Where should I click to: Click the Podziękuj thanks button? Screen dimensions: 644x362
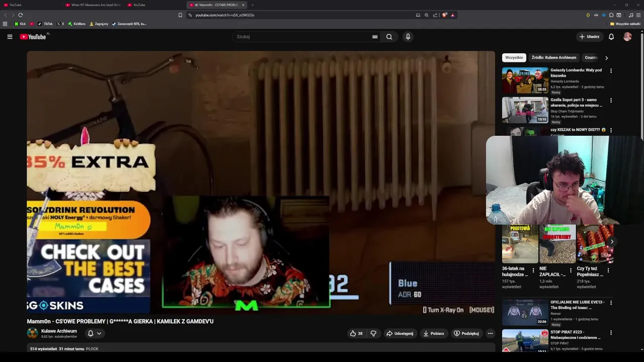466,333
